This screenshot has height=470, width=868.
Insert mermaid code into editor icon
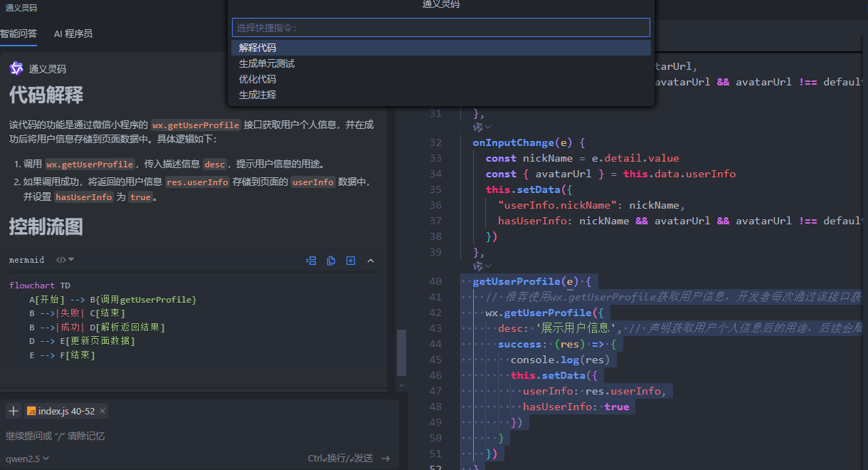[x=311, y=261]
